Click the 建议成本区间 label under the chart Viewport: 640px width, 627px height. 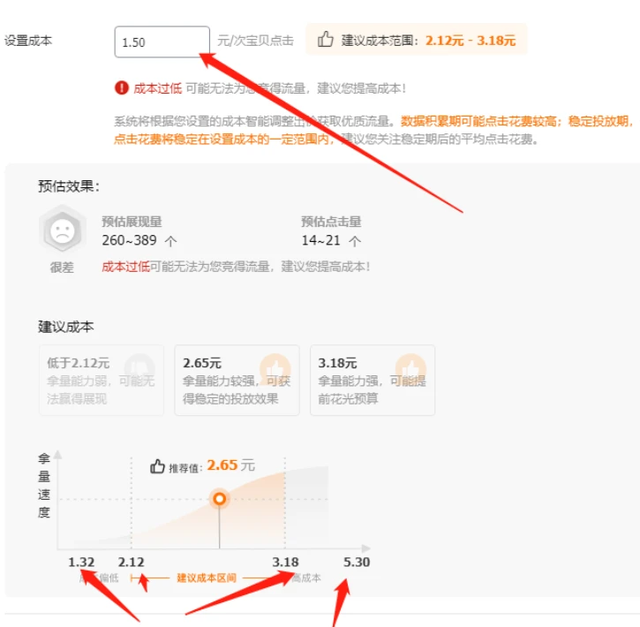tap(207, 578)
